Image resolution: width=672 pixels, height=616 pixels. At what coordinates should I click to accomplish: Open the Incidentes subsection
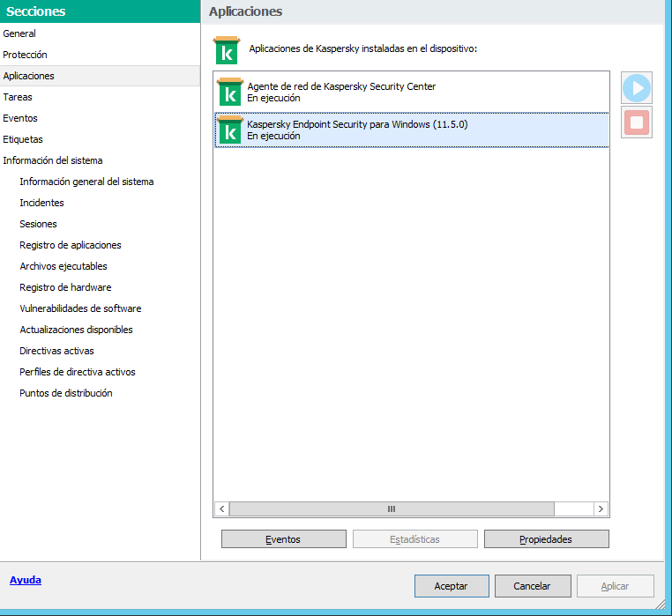(41, 203)
